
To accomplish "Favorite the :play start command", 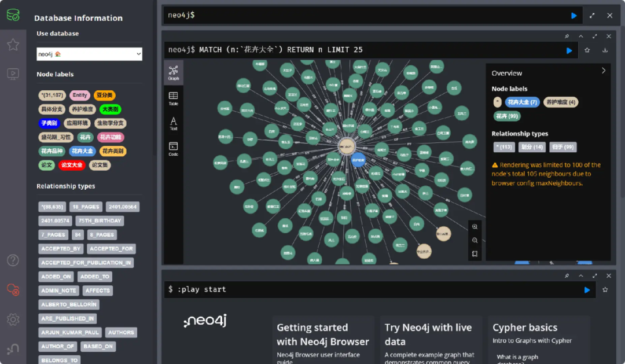I will click(x=605, y=290).
